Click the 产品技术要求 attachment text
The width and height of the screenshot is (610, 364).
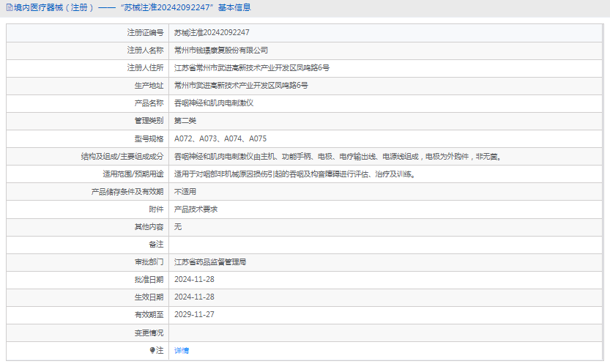[x=196, y=209]
